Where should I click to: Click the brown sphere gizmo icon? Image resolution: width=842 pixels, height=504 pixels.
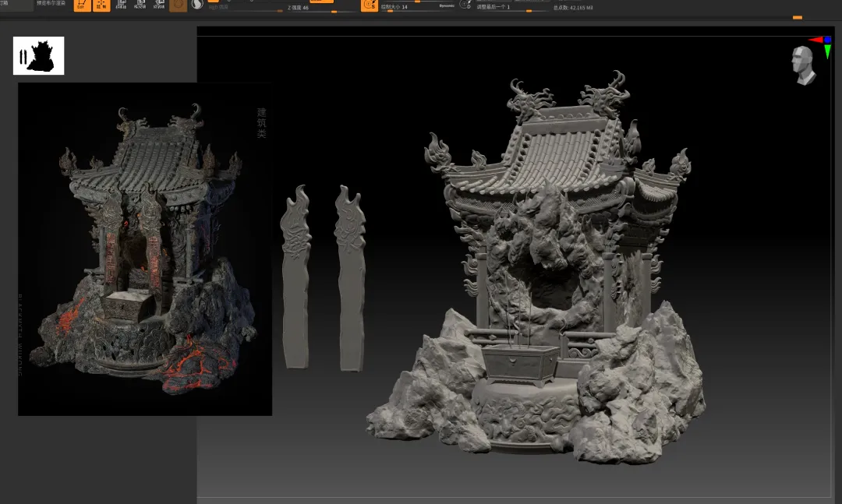tap(178, 5)
